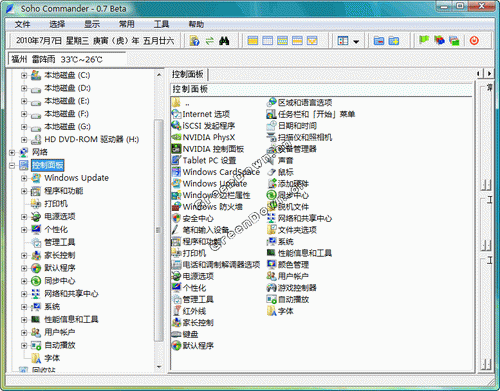
Task: Click the tree scrollbar down arrow
Action: coord(159,367)
